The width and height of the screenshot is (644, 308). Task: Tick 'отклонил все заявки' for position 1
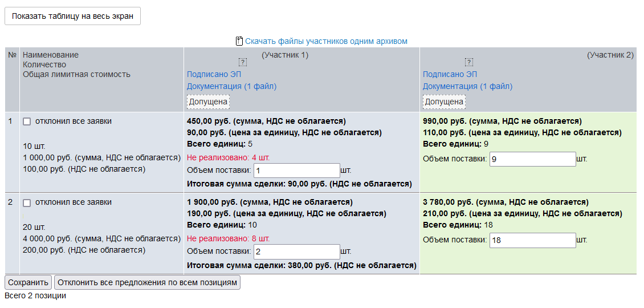pos(27,121)
